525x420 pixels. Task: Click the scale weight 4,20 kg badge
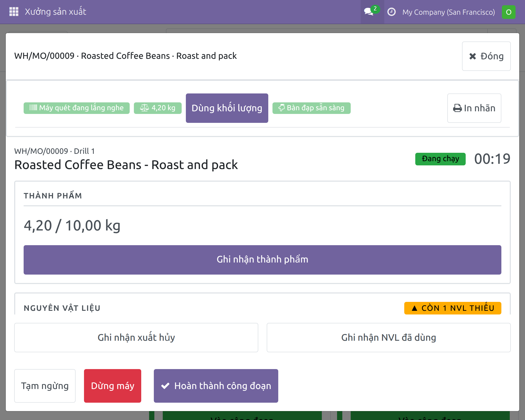[x=158, y=108]
